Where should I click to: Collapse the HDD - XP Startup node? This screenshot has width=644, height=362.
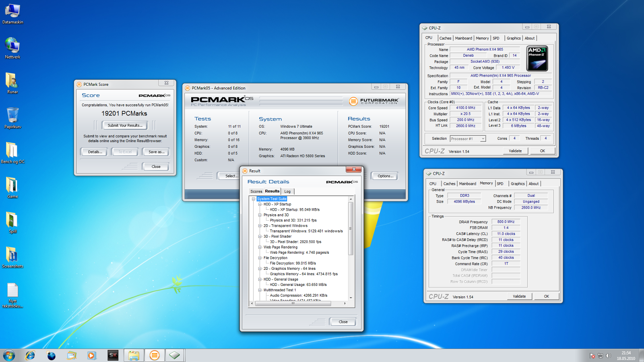click(260, 204)
